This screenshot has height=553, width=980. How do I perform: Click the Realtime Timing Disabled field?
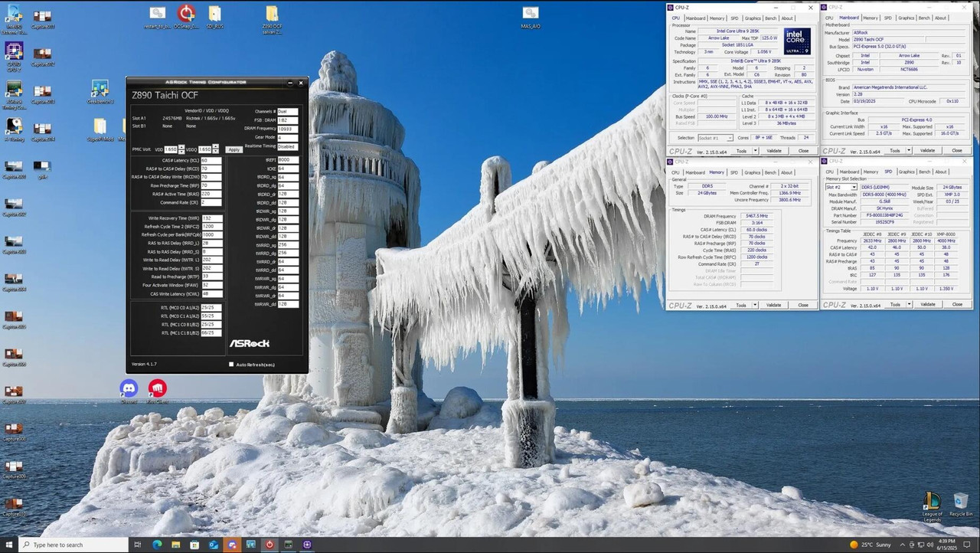(287, 146)
